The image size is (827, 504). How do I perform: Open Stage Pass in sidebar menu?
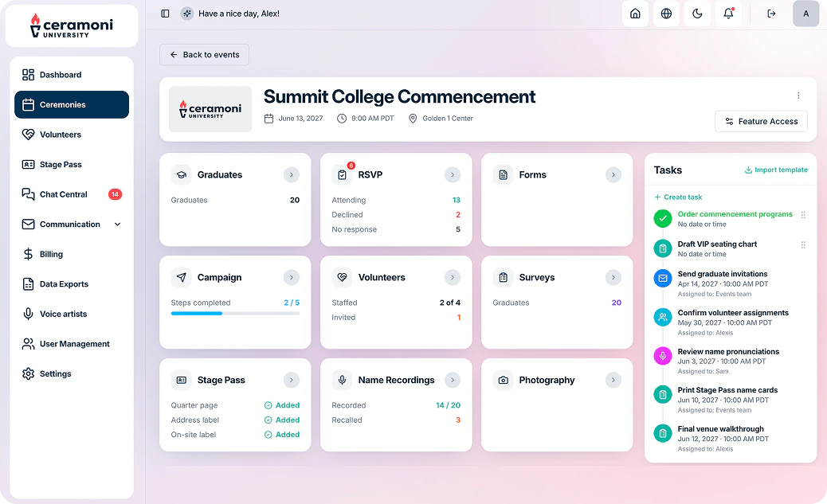pos(72,165)
